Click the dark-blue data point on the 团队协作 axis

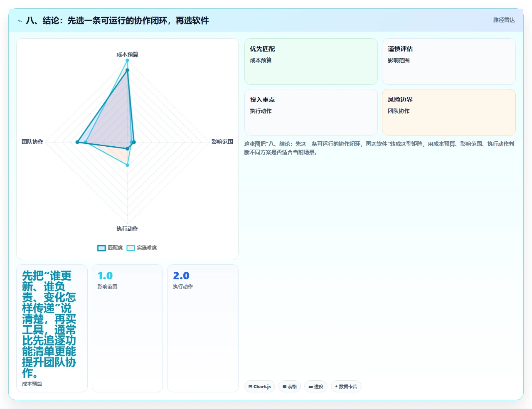tap(77, 142)
